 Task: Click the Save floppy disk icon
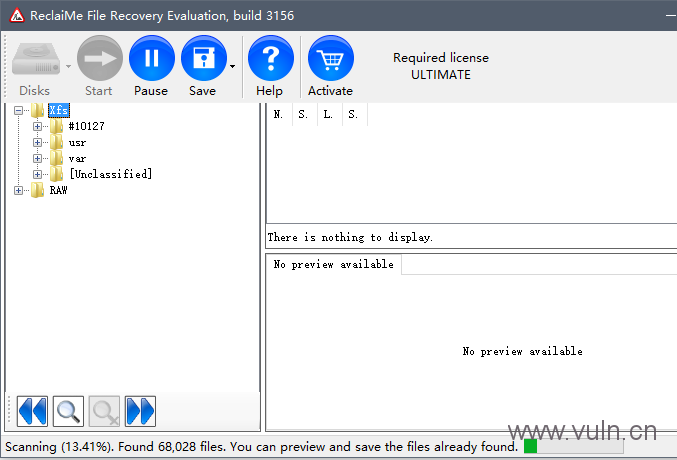coord(204,58)
